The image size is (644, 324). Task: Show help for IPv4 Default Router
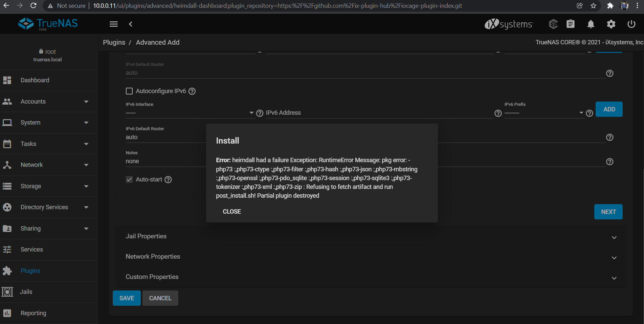(610, 73)
